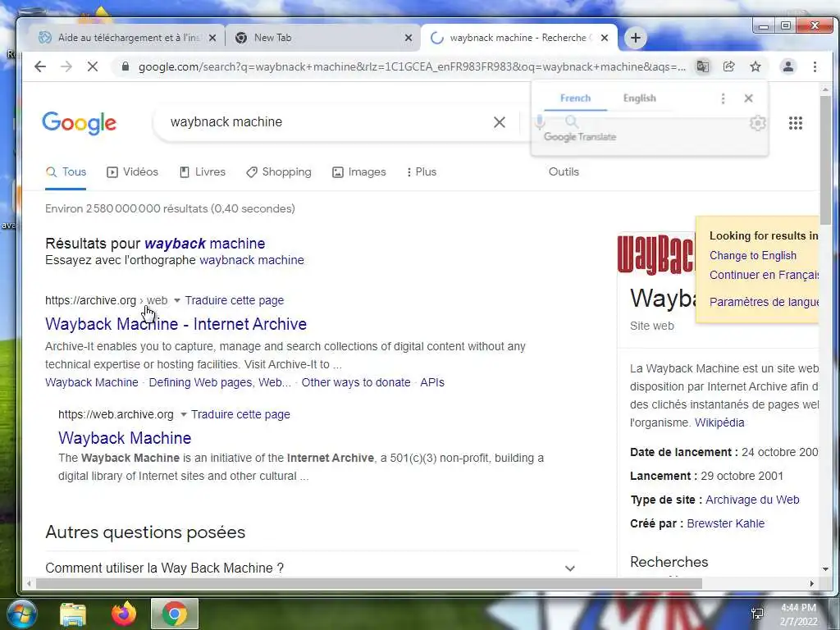Open the Google Translate page icon
The image size is (840, 630).
tap(703, 66)
